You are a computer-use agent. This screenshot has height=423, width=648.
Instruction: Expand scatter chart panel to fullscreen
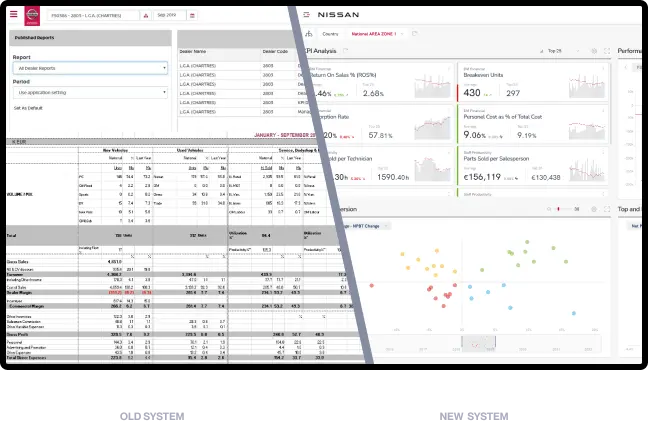click(607, 209)
